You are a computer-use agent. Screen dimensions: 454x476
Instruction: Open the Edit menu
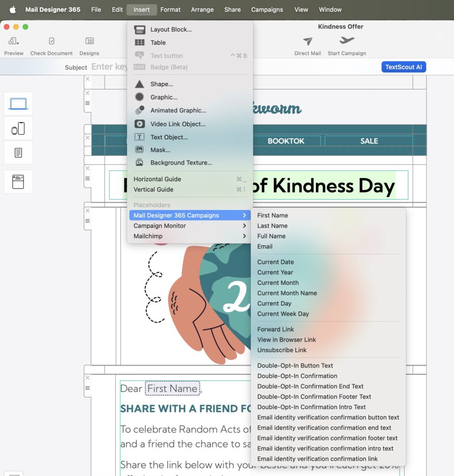pos(117,10)
